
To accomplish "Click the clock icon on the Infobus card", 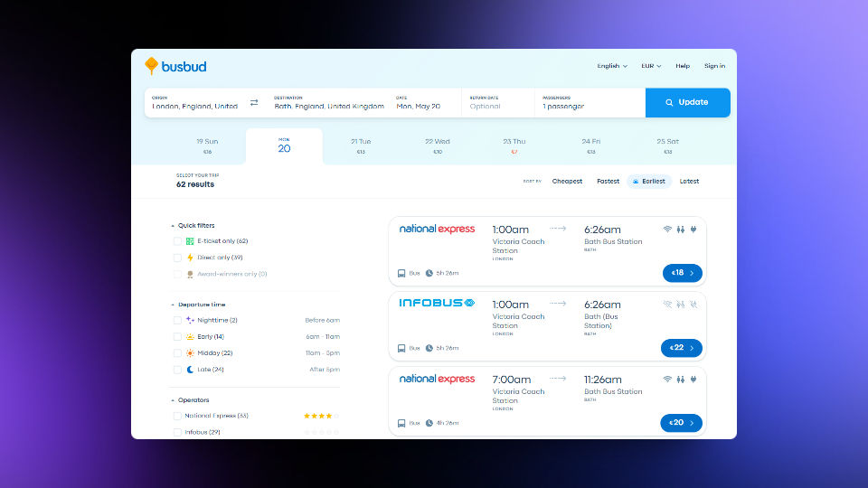I will click(429, 348).
